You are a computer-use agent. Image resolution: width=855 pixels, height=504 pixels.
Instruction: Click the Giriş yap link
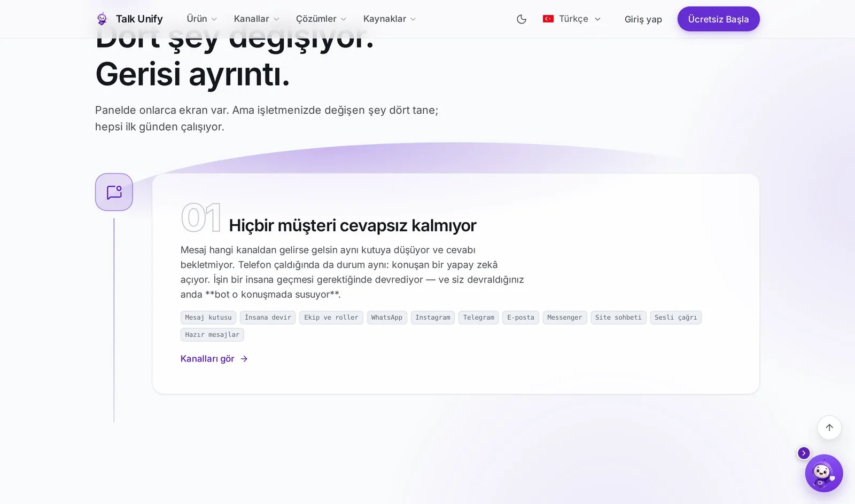tap(643, 19)
